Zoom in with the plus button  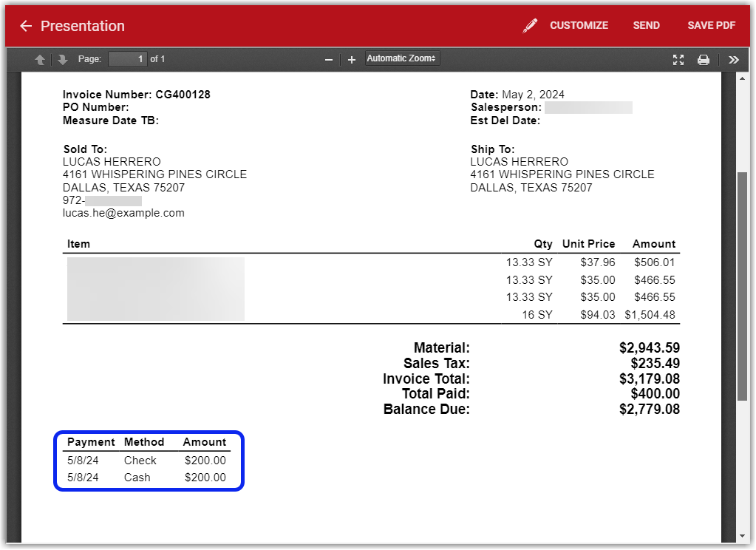352,60
